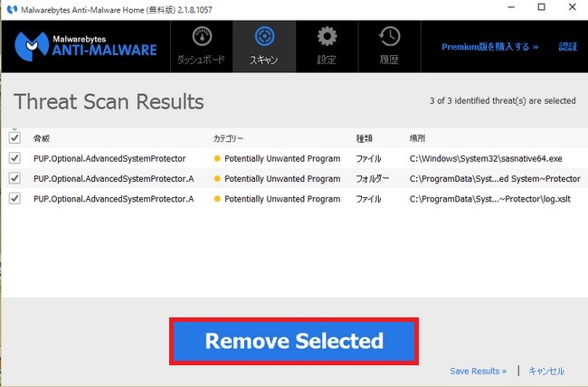Click the yellow category dot in the フォルダー row
Screen dimensions: 588x387
pyautogui.click(x=217, y=179)
